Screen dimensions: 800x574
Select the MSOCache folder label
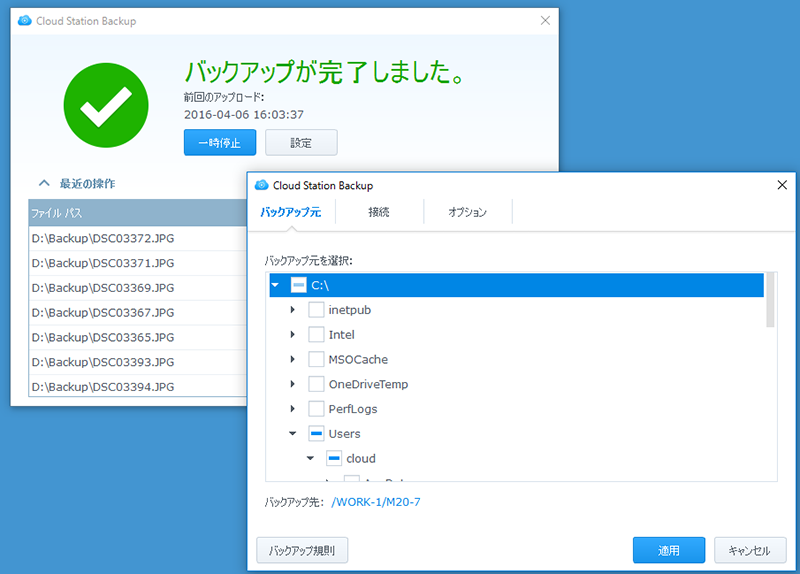pyautogui.click(x=358, y=359)
